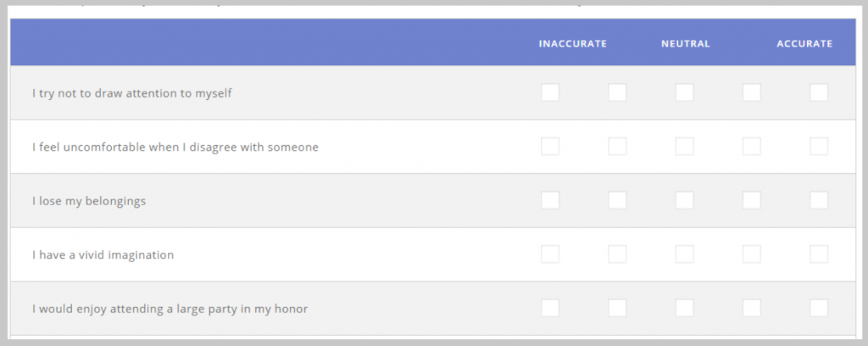
Task: Tick fourth checkbox in the disagree-with-someone row
Action: tap(752, 146)
